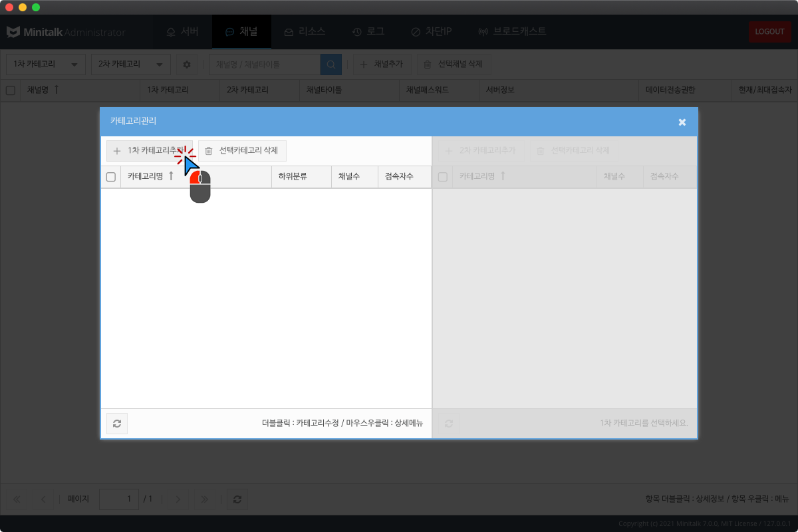Toggle the select-all checkbox in the channel list header

click(10, 90)
